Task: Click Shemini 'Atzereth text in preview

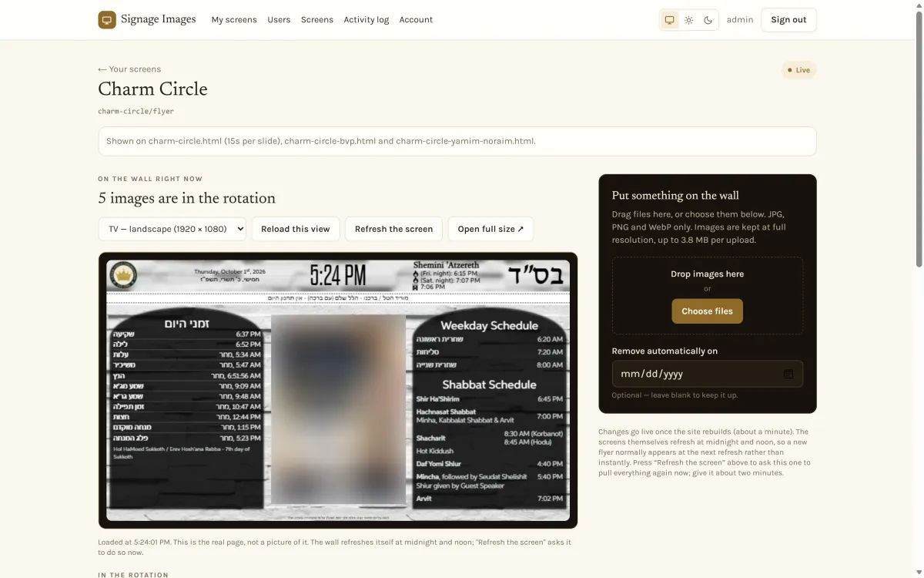Action: [446, 265]
